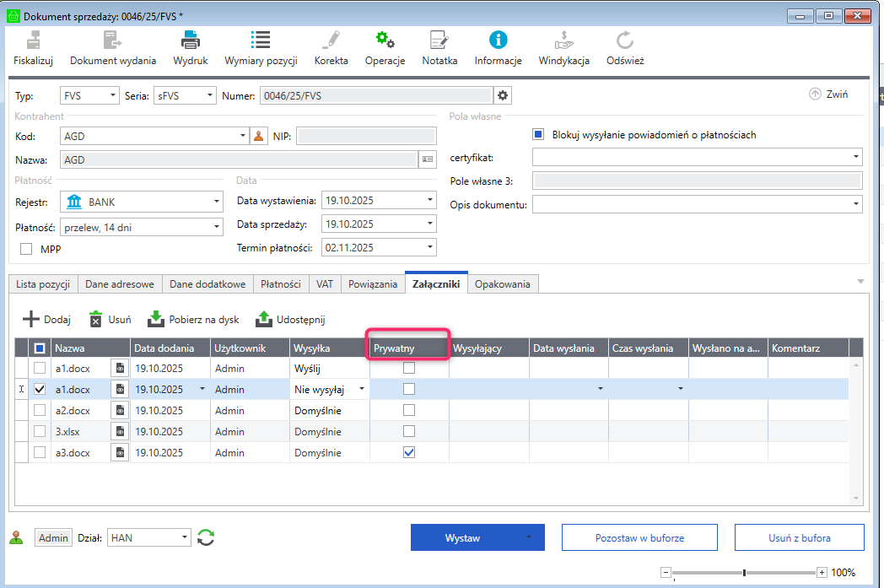This screenshot has height=588, width=884.
Task: Click the zoom slider at bottom right
Action: (x=744, y=573)
